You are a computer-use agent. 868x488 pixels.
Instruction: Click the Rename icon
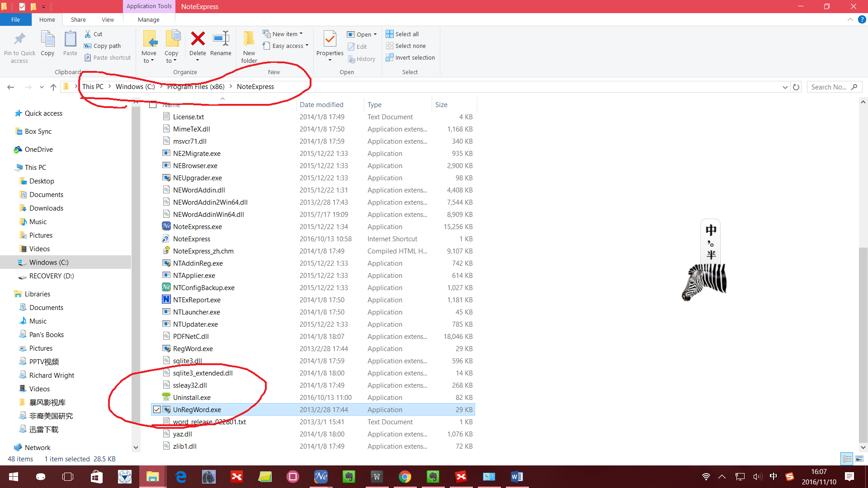[221, 39]
